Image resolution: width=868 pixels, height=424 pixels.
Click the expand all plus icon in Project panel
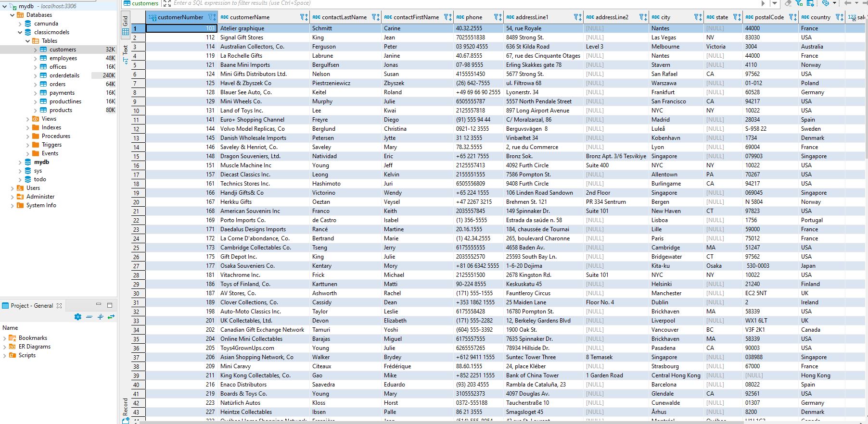(x=100, y=317)
